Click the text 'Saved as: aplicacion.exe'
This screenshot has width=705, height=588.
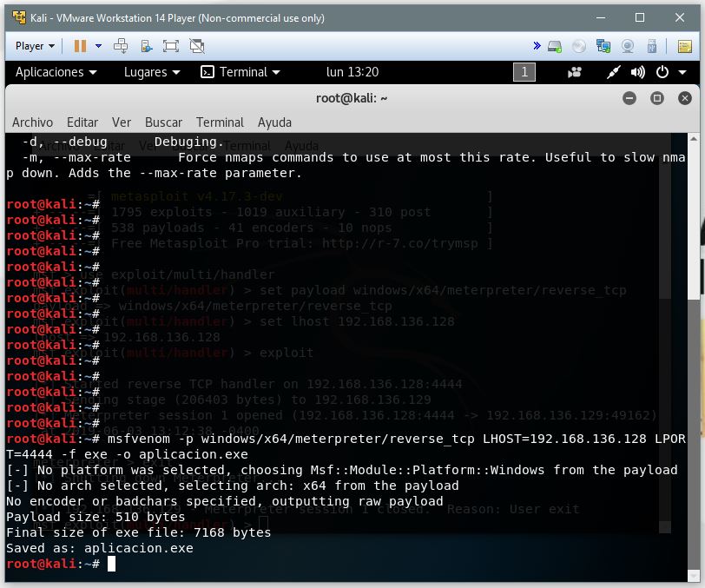100,548
